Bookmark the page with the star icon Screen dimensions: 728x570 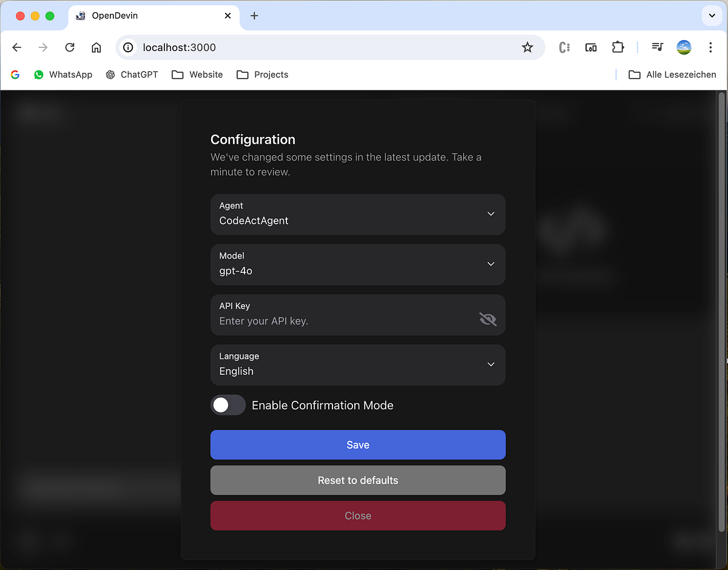[527, 47]
